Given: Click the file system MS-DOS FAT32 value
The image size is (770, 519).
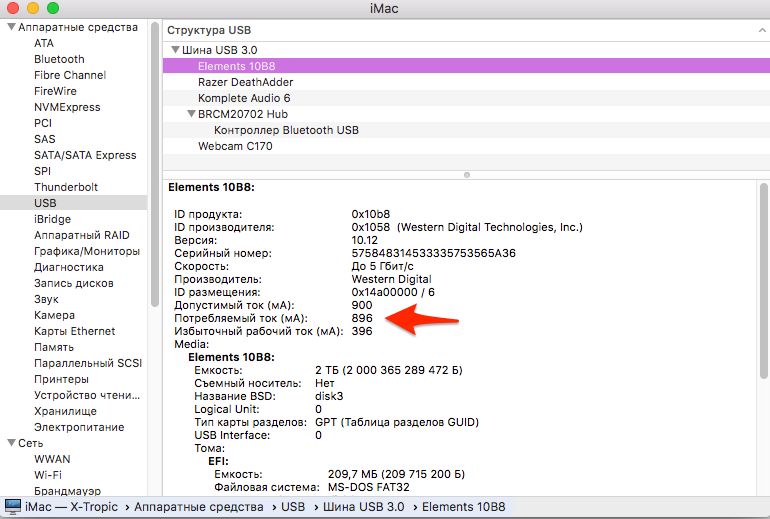Looking at the screenshot, I should tap(369, 487).
